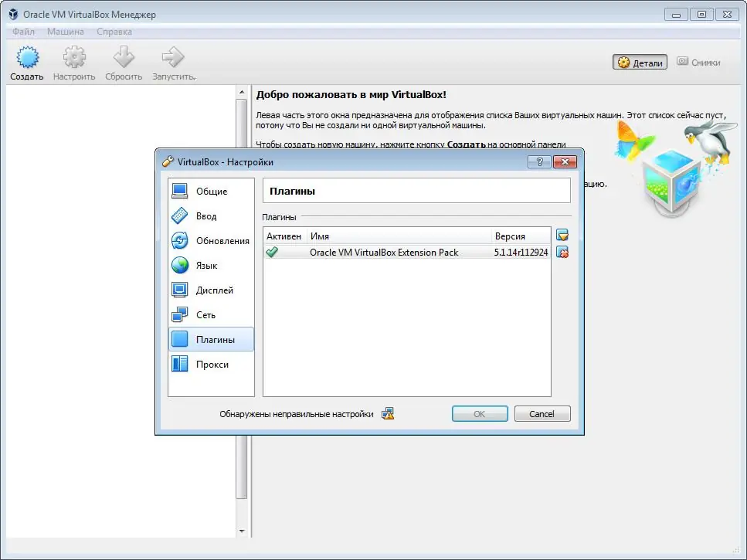
Task: Click the Сбросить down-arrow toolbar icon
Action: point(124,58)
